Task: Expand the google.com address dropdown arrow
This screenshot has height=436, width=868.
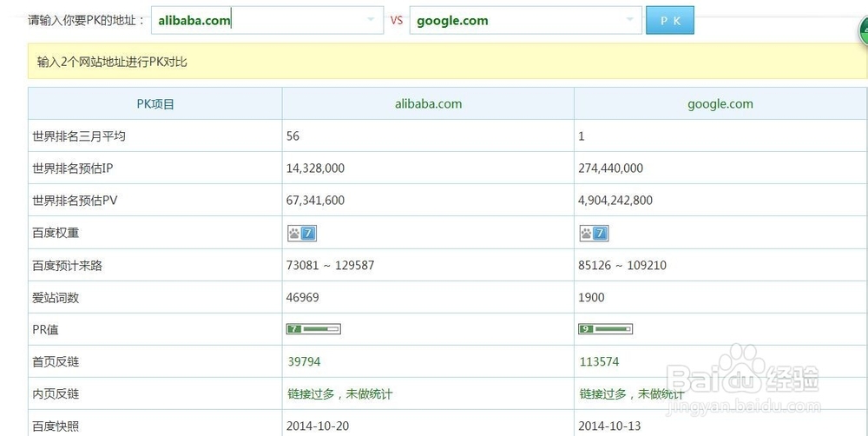Action: coord(629,20)
